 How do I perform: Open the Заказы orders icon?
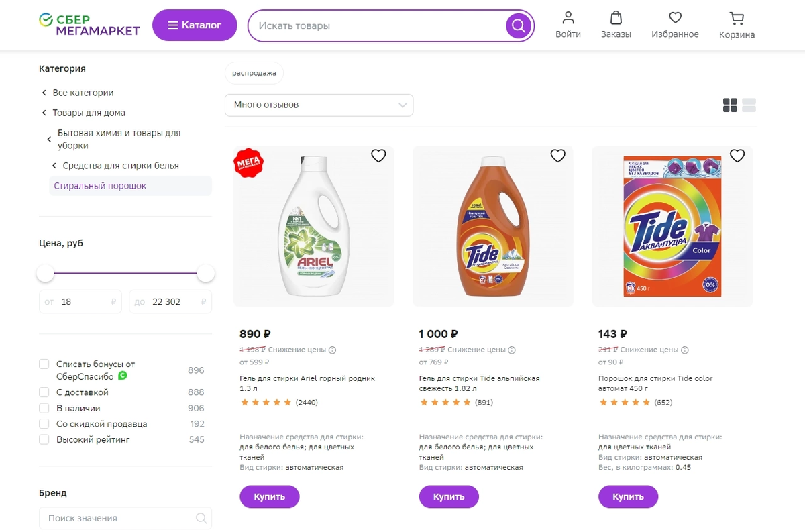pyautogui.click(x=616, y=25)
